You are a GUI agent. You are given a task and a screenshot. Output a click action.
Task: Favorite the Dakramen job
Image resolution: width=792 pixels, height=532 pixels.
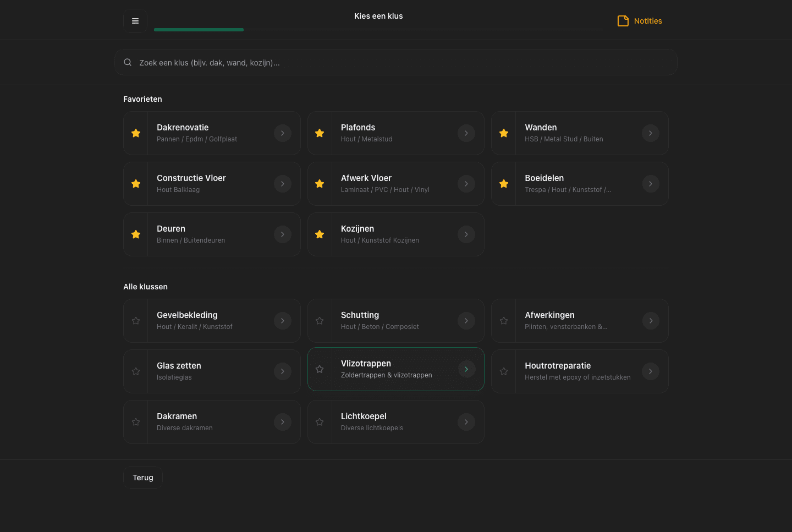[136, 422]
